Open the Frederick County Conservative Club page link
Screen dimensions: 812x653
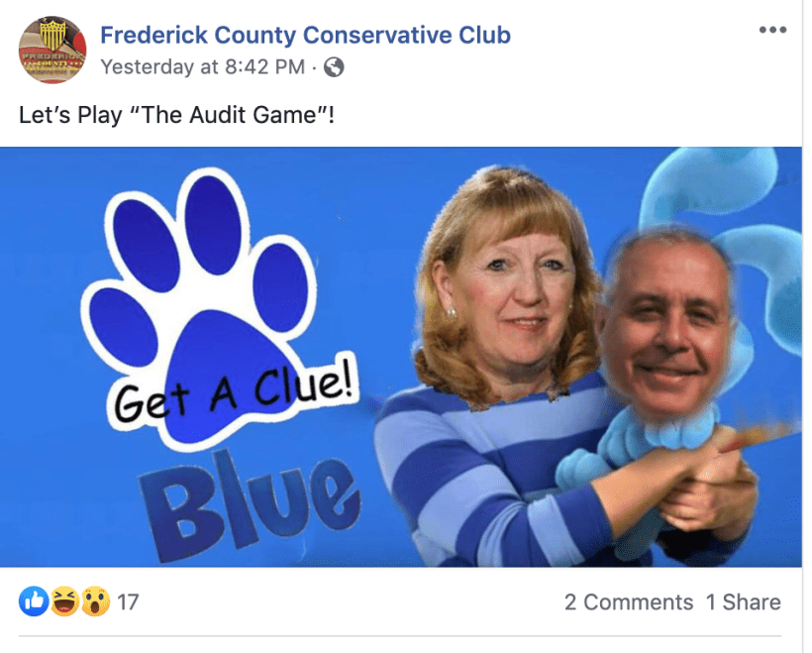305,36
